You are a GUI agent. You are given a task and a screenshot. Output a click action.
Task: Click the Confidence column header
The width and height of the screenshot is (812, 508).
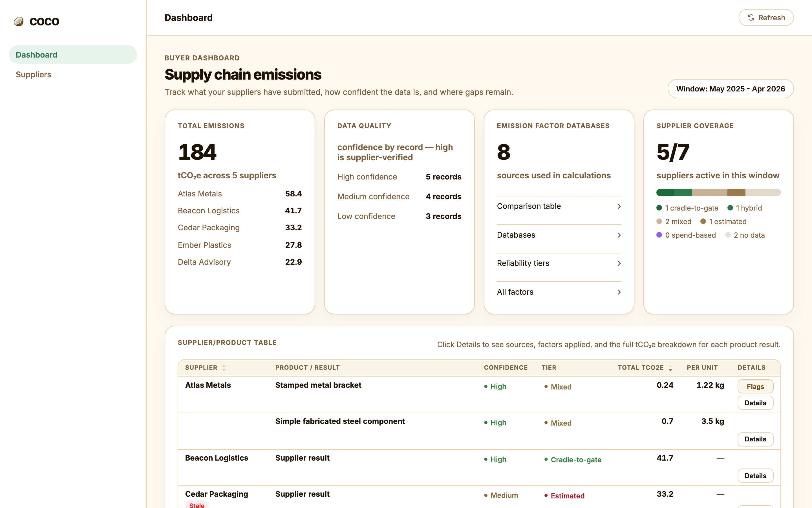[x=505, y=367]
